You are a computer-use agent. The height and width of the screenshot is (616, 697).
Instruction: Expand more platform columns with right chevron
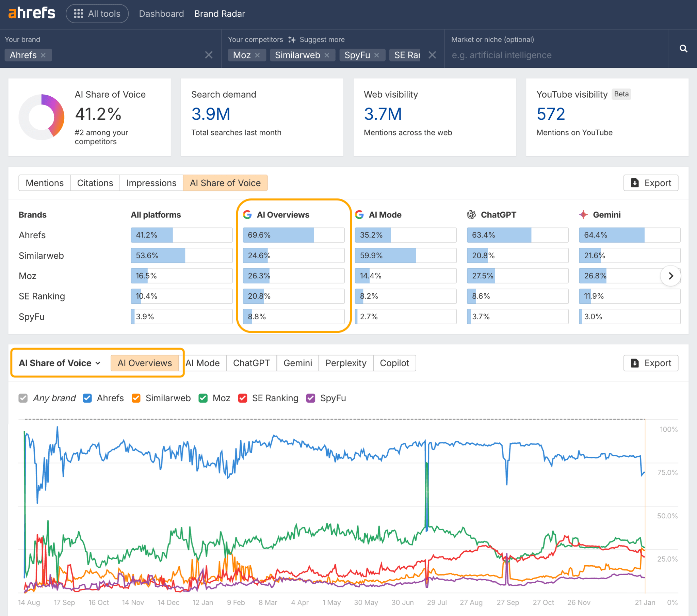[x=670, y=276]
